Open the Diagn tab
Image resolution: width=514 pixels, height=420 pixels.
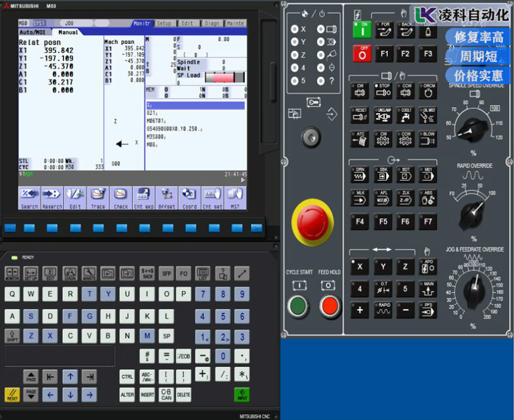coord(212,24)
